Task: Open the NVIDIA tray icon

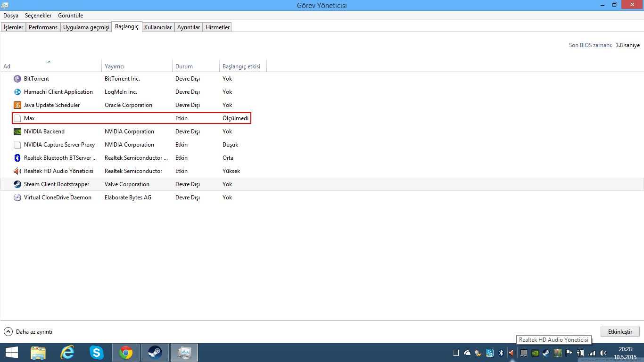Action: click(x=535, y=353)
